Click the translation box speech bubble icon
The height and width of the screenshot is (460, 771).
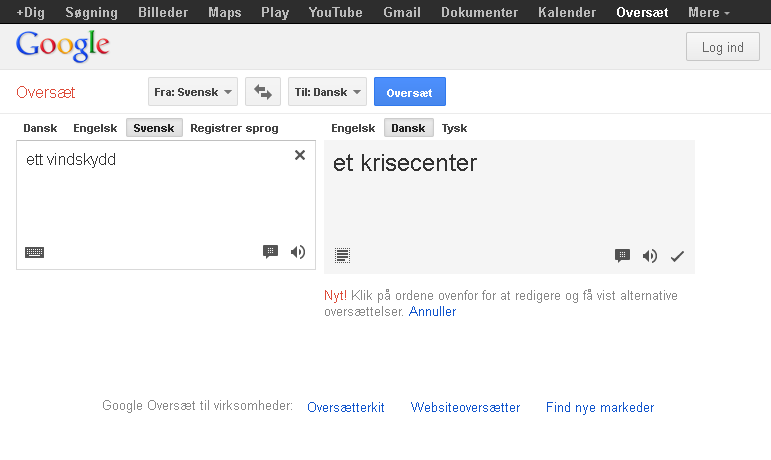pos(622,256)
